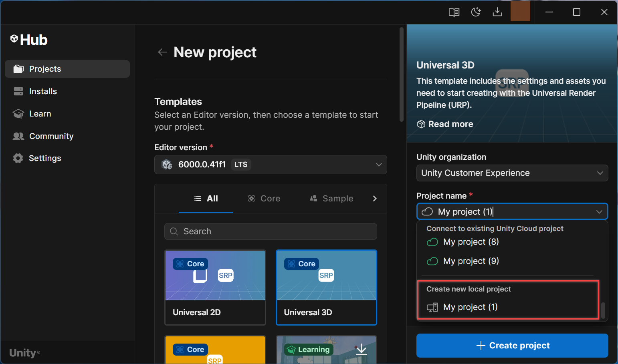
Task: Open the Read more link
Action: pyautogui.click(x=450, y=124)
